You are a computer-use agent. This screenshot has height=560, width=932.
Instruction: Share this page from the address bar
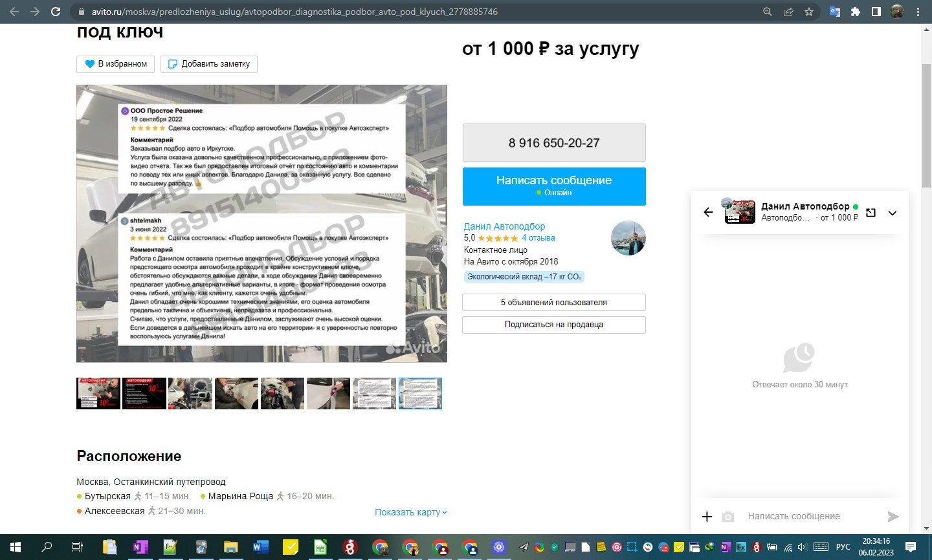coord(788,12)
